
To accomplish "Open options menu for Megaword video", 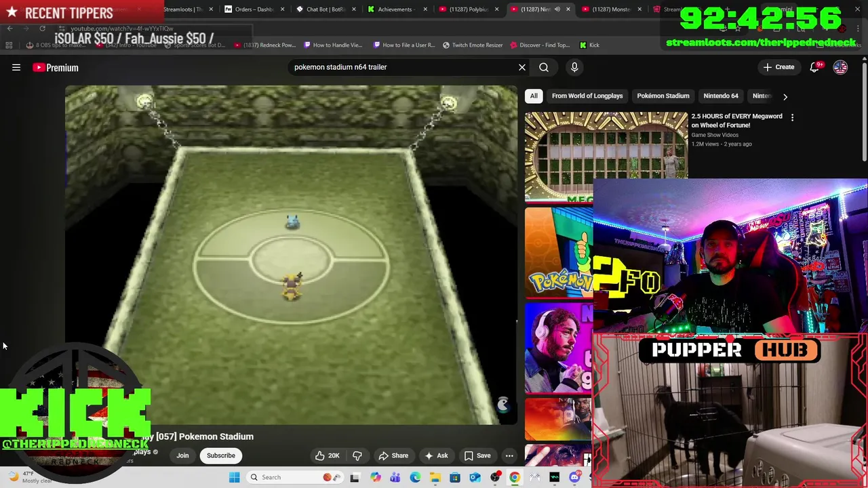I will (x=792, y=117).
